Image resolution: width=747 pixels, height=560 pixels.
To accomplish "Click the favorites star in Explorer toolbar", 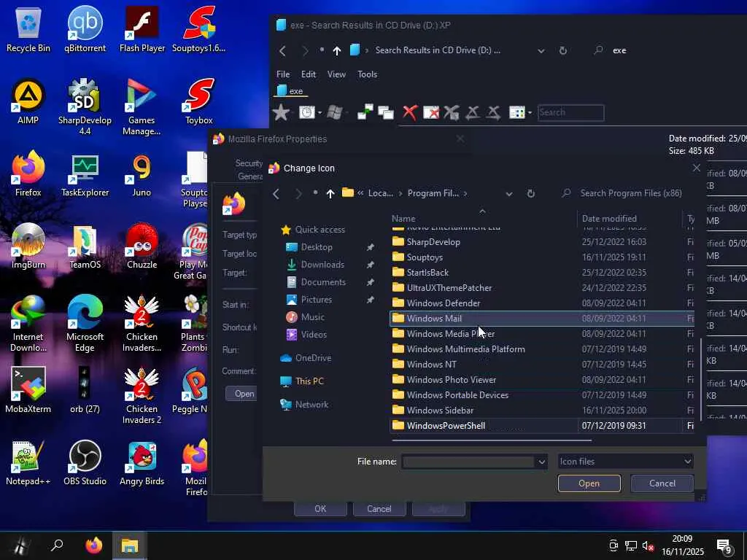I will (x=281, y=112).
